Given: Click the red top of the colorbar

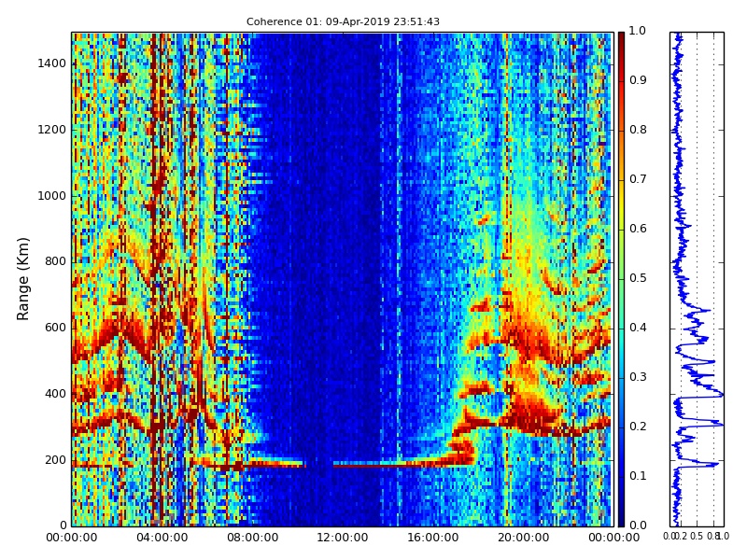Looking at the screenshot, I should [x=621, y=52].
